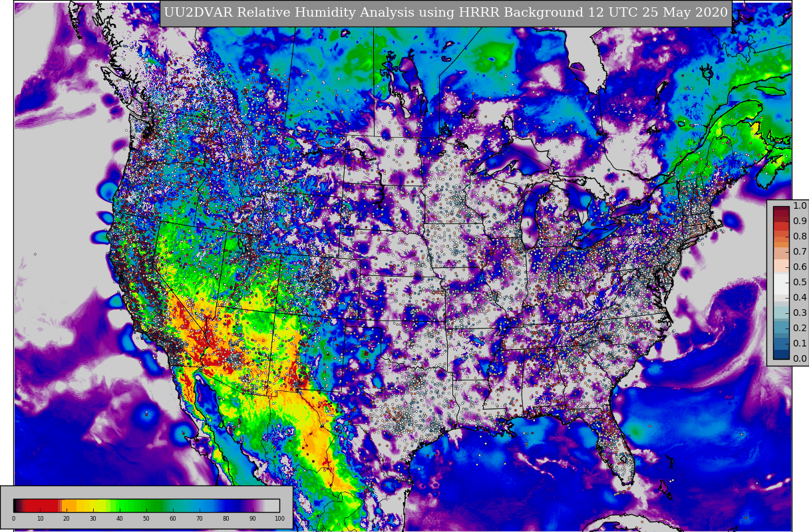The image size is (809, 532).
Task: Click the Florida peninsula on the map
Action: (x=619, y=447)
